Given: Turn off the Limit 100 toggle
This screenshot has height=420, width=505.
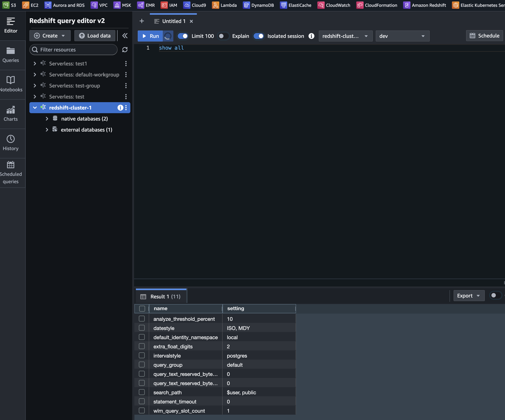Looking at the screenshot, I should click(x=183, y=36).
